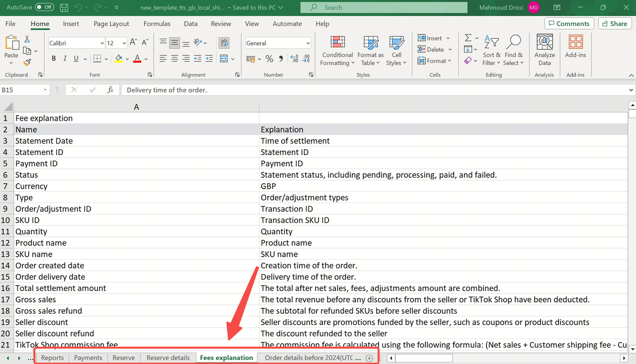Top align the cell contents

coord(163,43)
